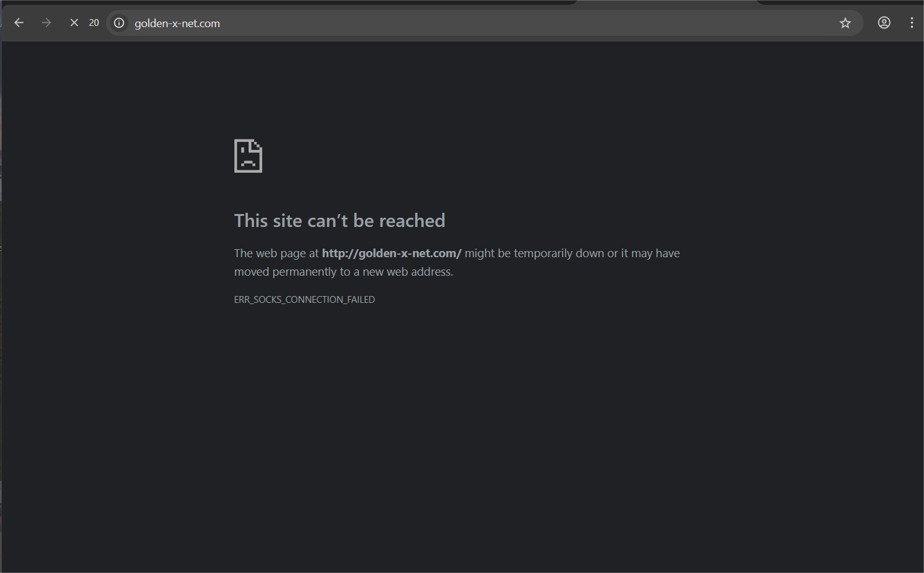924x573 pixels.
Task: Go back to the previous page
Action: [x=19, y=23]
